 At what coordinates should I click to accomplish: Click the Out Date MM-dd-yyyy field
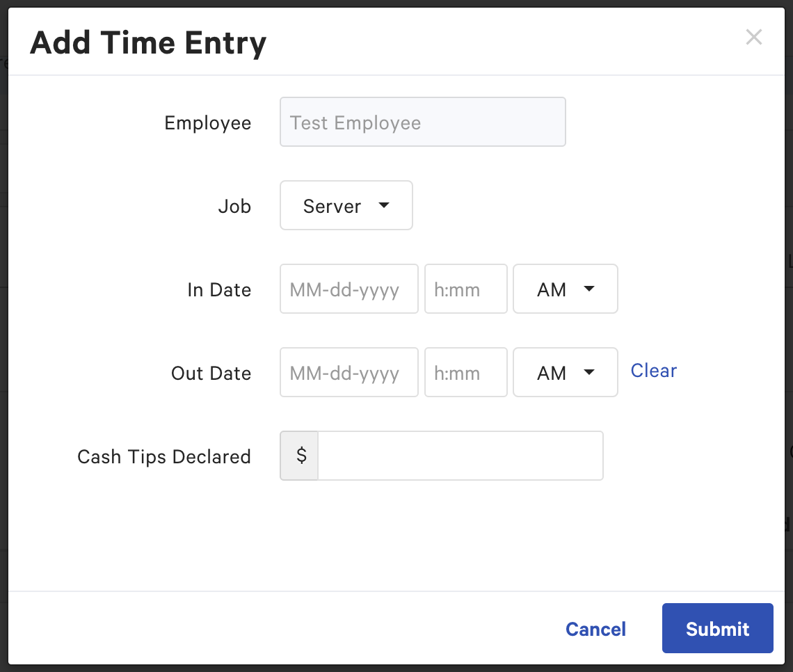coord(349,372)
